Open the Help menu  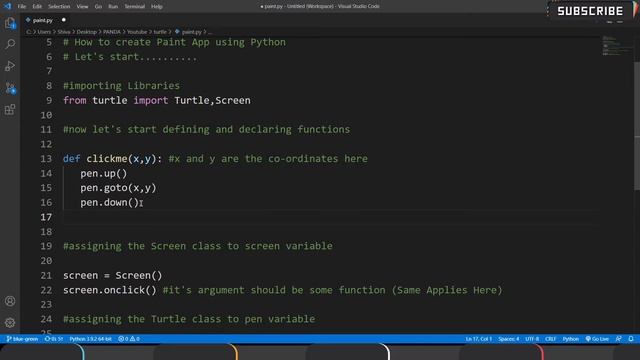(157, 7)
